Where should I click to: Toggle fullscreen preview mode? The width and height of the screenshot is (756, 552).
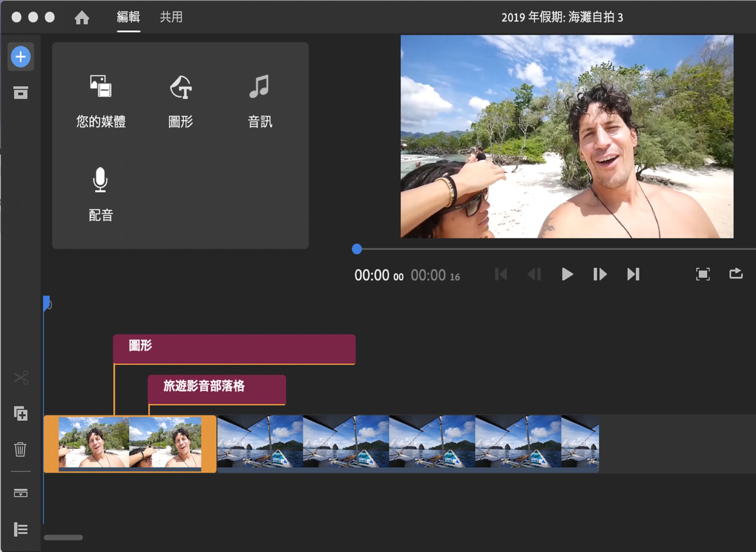(x=702, y=275)
